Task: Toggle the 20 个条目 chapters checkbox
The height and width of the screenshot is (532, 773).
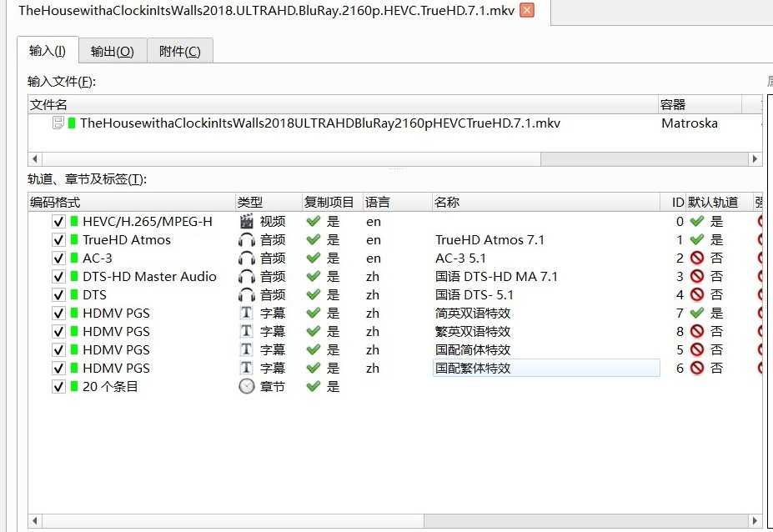Action: click(x=58, y=387)
